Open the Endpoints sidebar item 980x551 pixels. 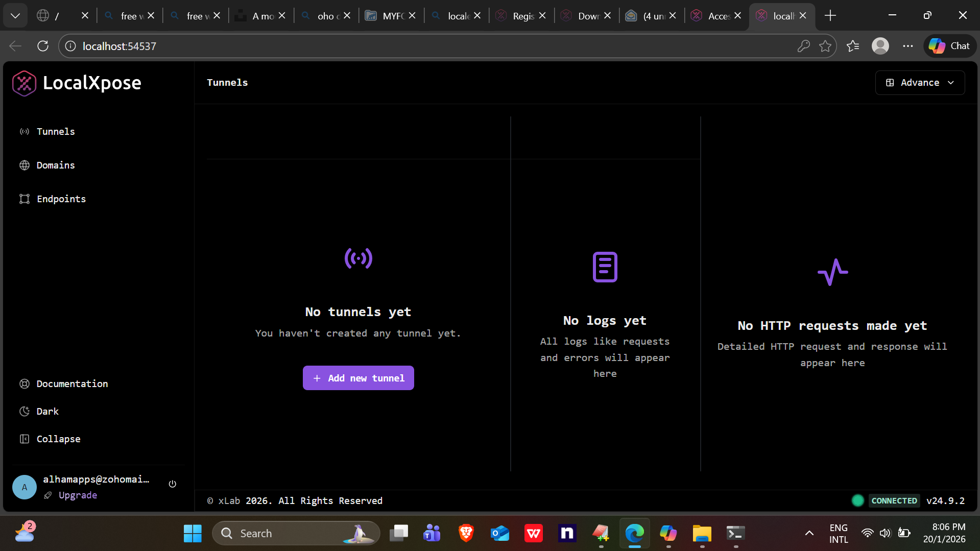pyautogui.click(x=61, y=199)
